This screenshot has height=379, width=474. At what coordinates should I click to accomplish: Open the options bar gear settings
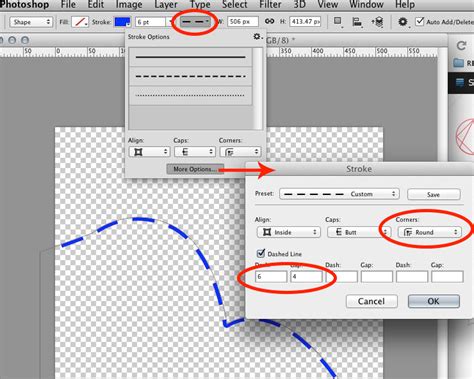tap(403, 22)
